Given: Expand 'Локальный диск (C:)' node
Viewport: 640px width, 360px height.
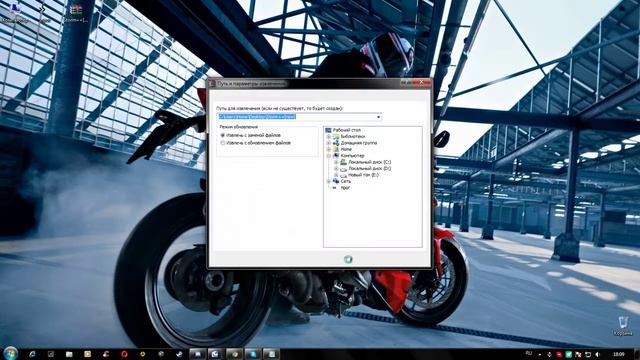Looking at the screenshot, I should tap(336, 162).
